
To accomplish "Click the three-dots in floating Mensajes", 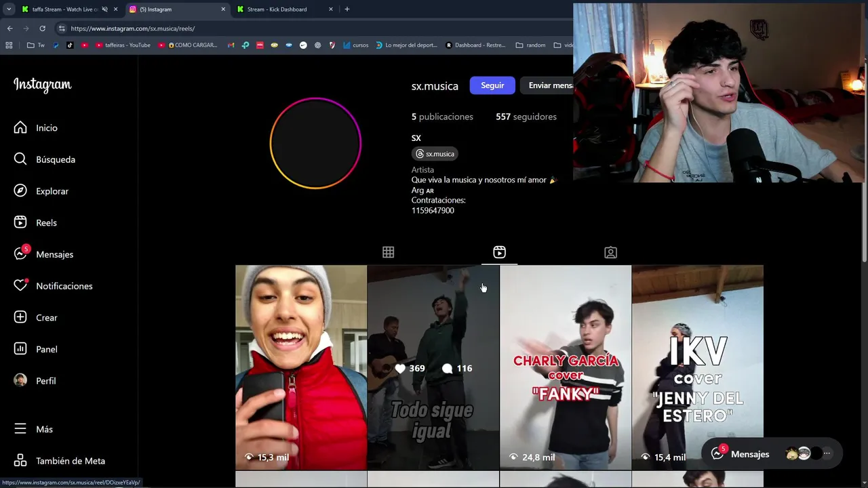I will click(x=827, y=453).
